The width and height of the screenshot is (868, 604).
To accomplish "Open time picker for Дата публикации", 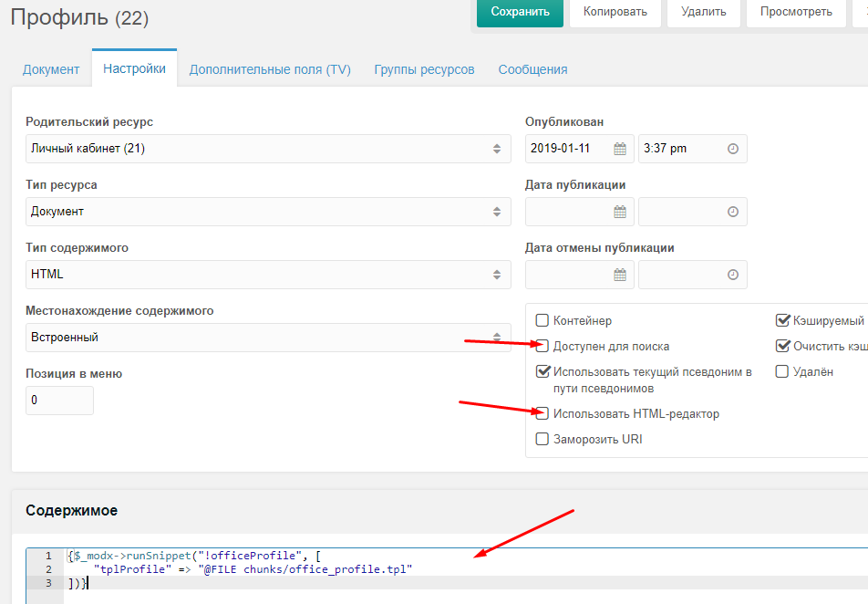I will [733, 212].
